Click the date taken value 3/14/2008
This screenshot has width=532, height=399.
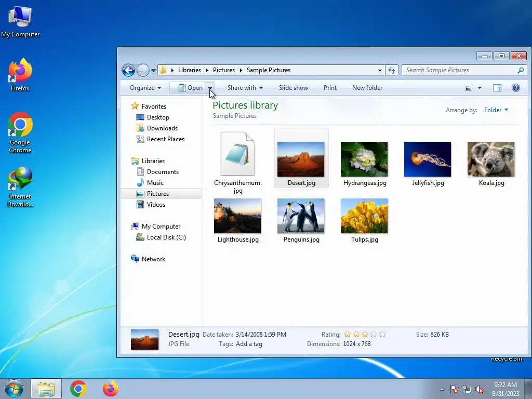tap(261, 334)
